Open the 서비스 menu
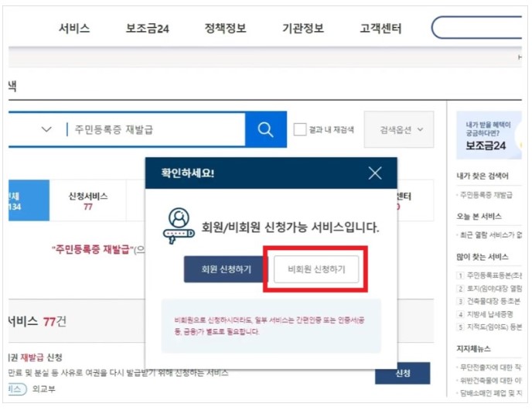Image resolution: width=532 pixels, height=414 pixels. tap(74, 28)
